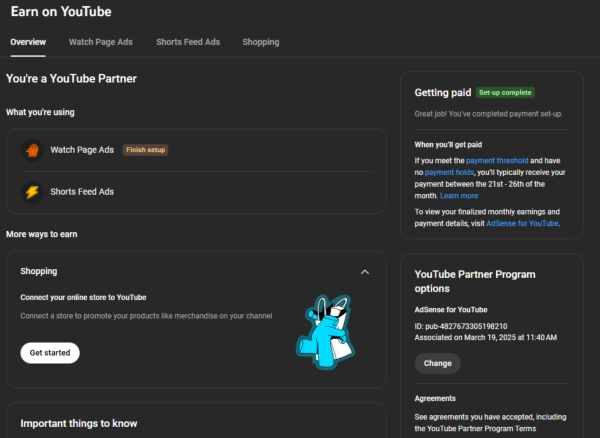Click the shopping bag illustration
Screen dimensions: 600x438
click(325, 332)
